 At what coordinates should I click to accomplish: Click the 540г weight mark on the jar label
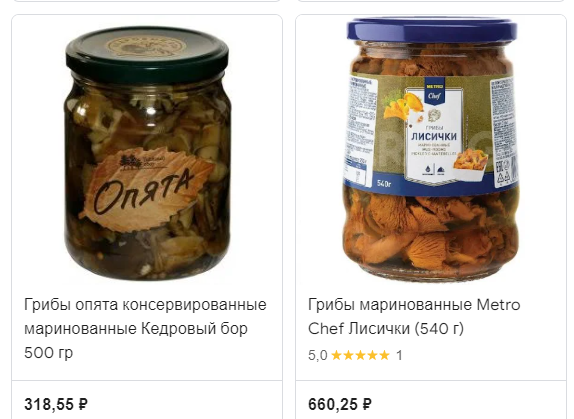pos(384,183)
